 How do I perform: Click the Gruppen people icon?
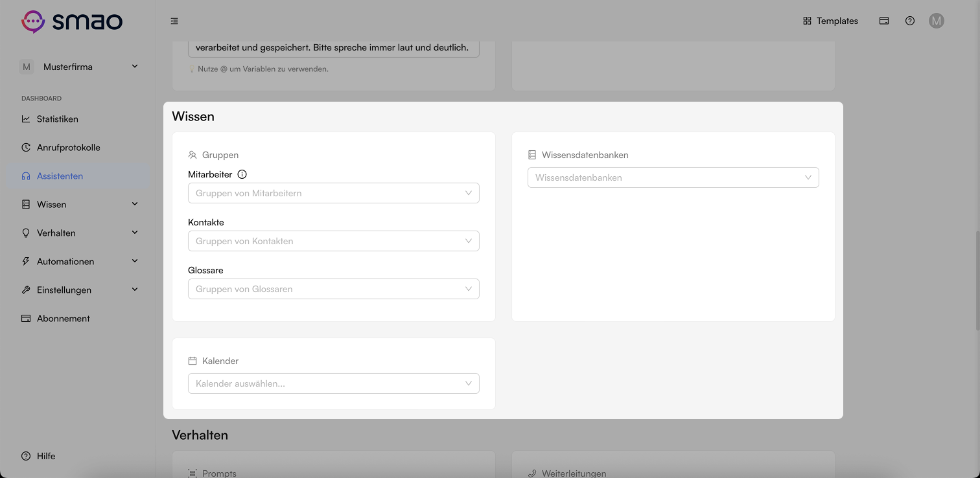click(x=192, y=155)
